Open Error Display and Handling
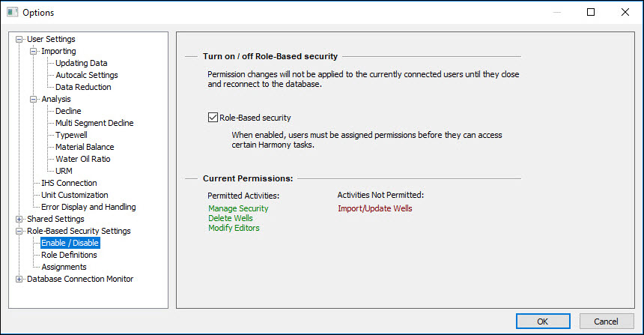 pos(88,207)
